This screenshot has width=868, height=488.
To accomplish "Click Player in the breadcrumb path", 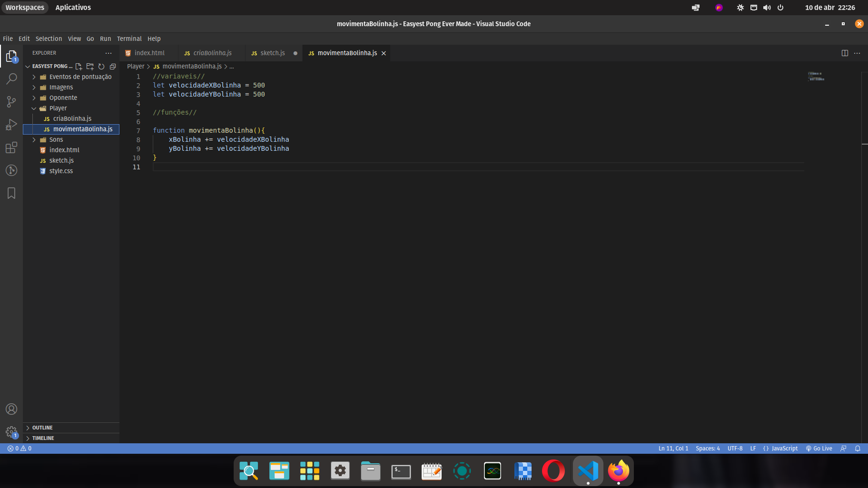I will [x=136, y=67].
